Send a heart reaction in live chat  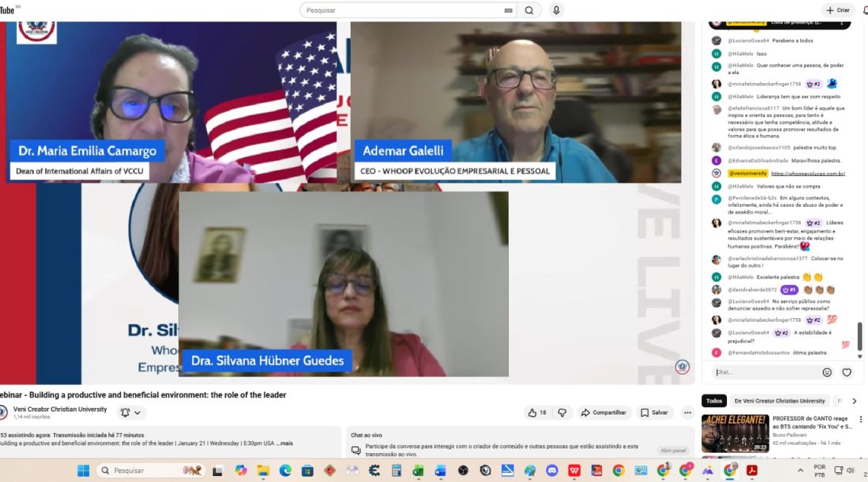tap(846, 372)
